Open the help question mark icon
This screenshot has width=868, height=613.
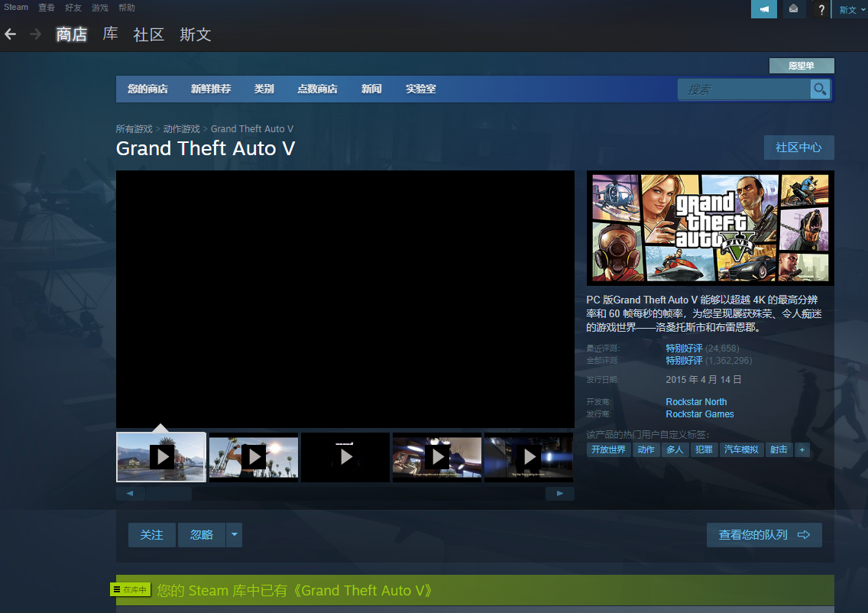pos(821,9)
